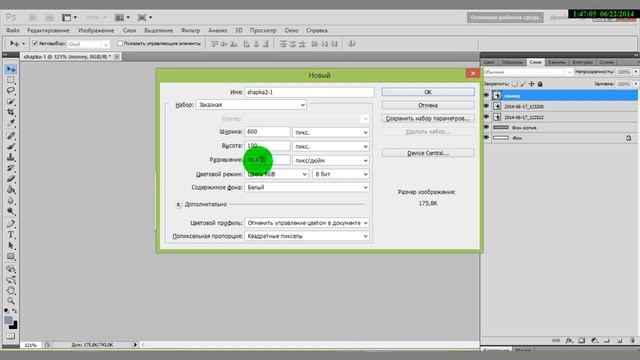Open the Попиксельная пропорция dropdown

click(x=307, y=236)
